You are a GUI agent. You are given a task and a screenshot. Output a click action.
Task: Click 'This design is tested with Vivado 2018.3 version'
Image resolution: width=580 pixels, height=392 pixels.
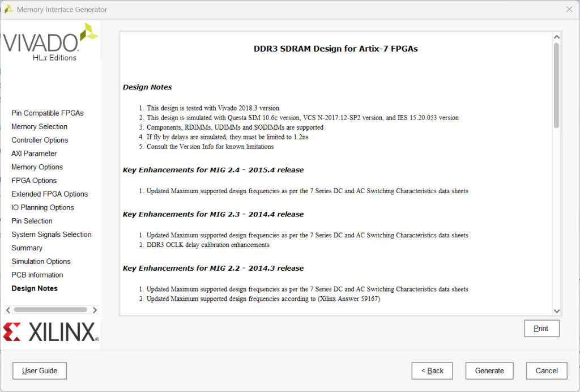pos(213,108)
